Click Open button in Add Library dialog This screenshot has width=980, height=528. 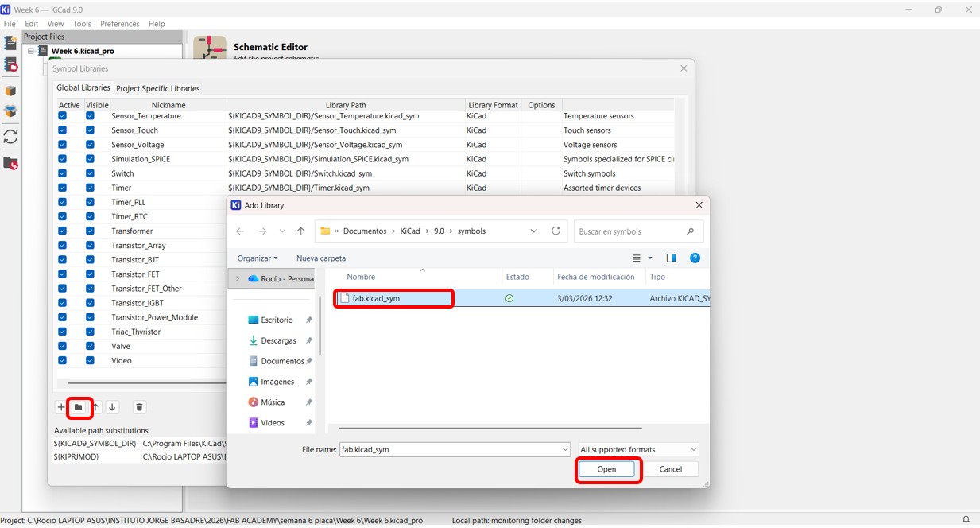coord(607,469)
